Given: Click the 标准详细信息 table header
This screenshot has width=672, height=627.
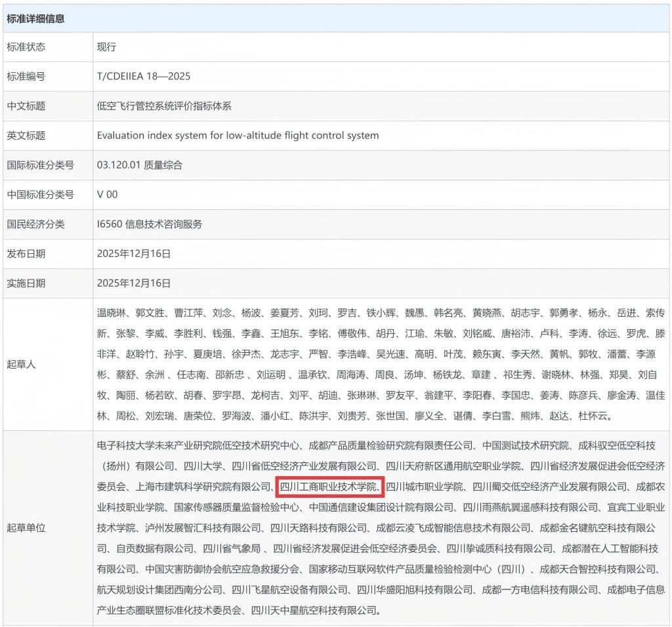Looking at the screenshot, I should tap(35, 18).
